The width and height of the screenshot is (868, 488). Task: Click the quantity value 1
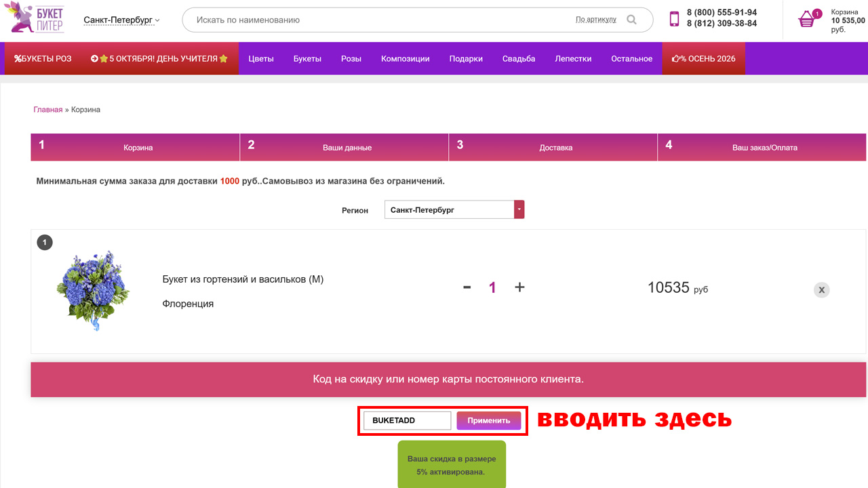click(492, 287)
